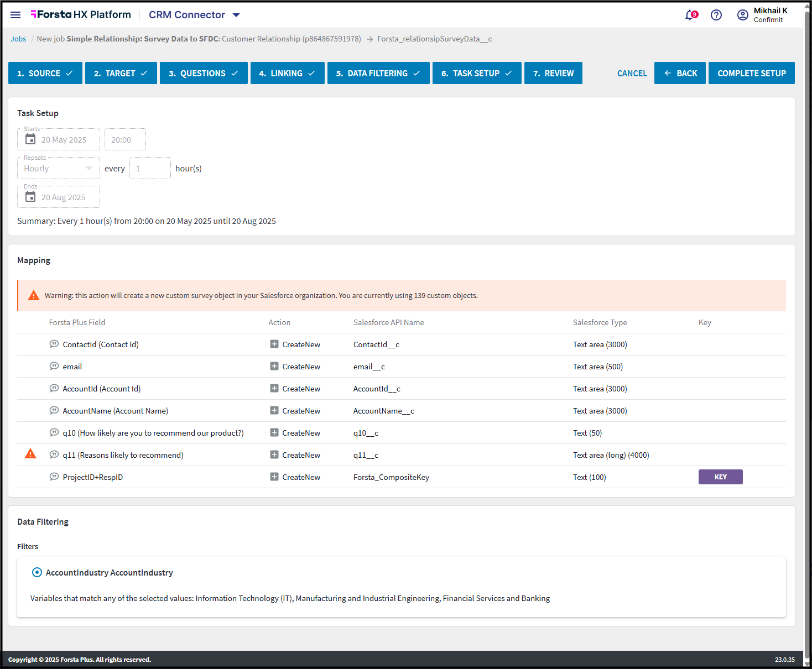
Task: Click the version number 23.0.35
Action: [785, 660]
